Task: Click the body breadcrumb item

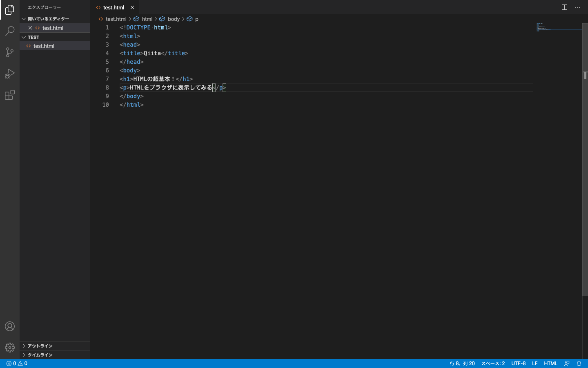Action: [169, 19]
